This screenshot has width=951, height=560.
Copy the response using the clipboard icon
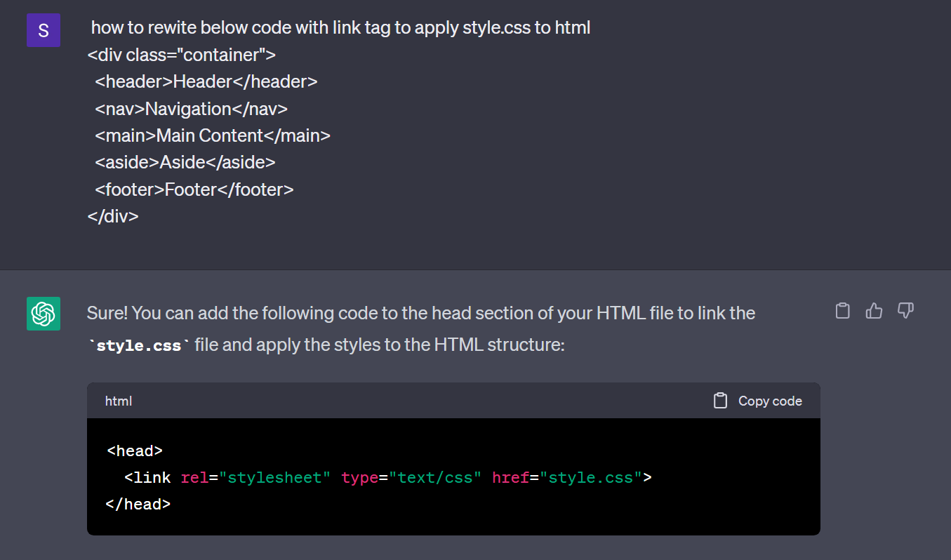(842, 311)
